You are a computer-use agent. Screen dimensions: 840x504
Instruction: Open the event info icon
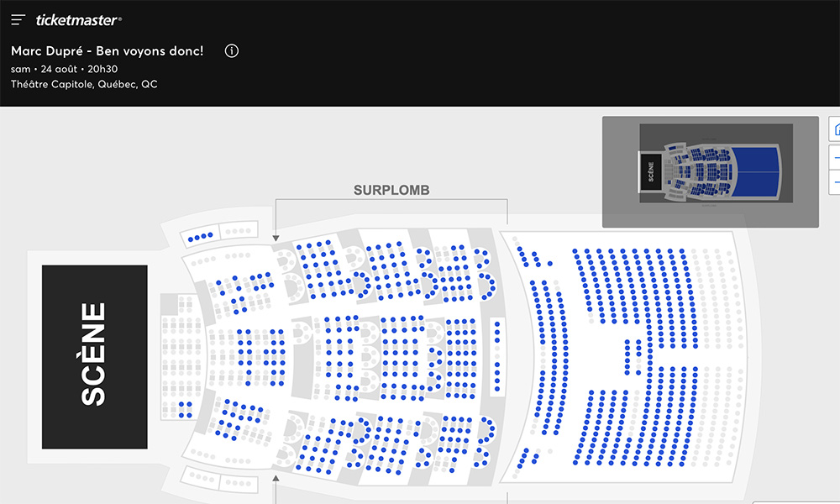tap(232, 50)
